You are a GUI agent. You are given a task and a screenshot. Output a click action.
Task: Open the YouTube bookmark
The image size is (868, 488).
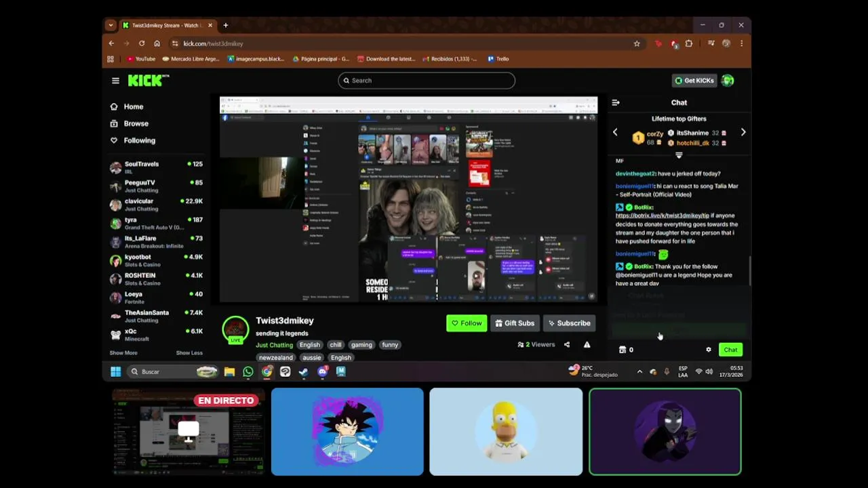(141, 59)
